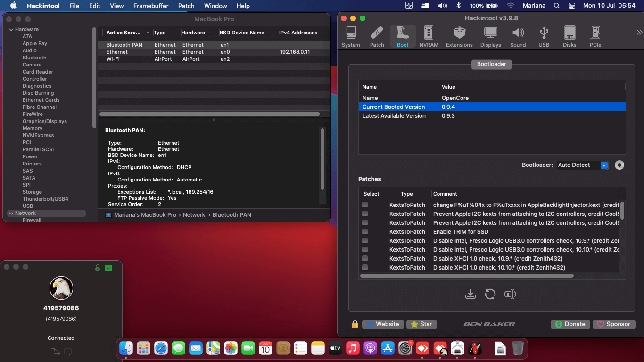Select the Current Booted Version row
The height and width of the screenshot is (362, 644).
[x=492, y=107]
